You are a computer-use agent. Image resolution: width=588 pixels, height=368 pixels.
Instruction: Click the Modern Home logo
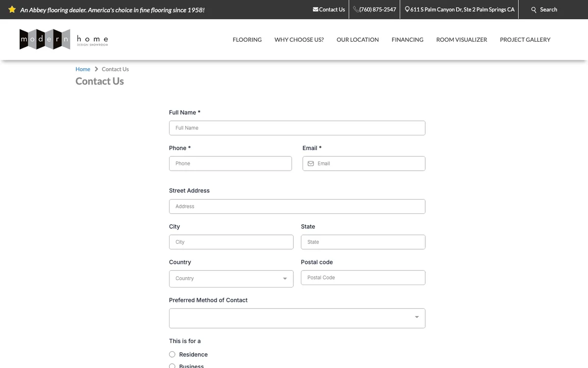point(64,39)
